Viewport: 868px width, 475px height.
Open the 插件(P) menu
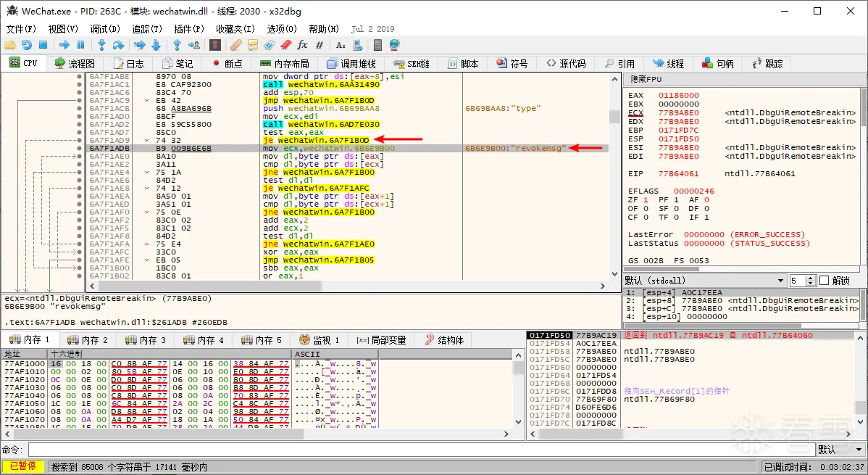tap(189, 29)
